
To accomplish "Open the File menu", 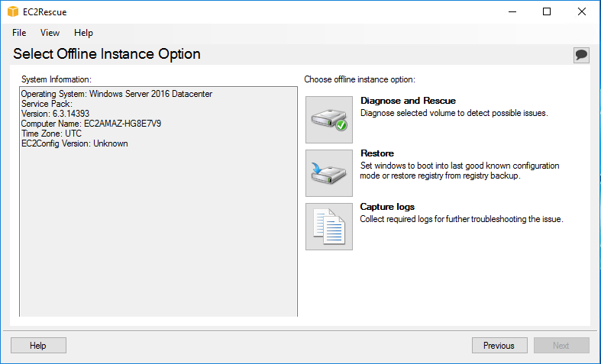I will tap(19, 33).
